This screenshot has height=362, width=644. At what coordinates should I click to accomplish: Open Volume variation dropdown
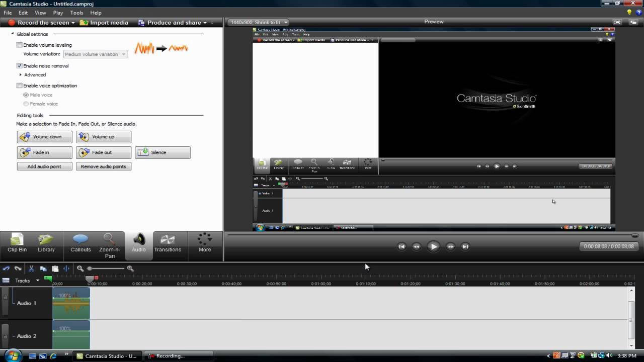[95, 54]
